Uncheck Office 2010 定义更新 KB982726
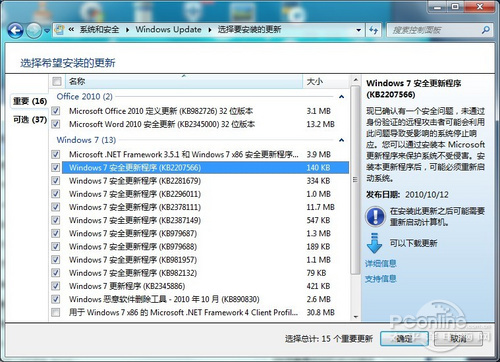Screen dimensions: 500x362 tap(56, 111)
